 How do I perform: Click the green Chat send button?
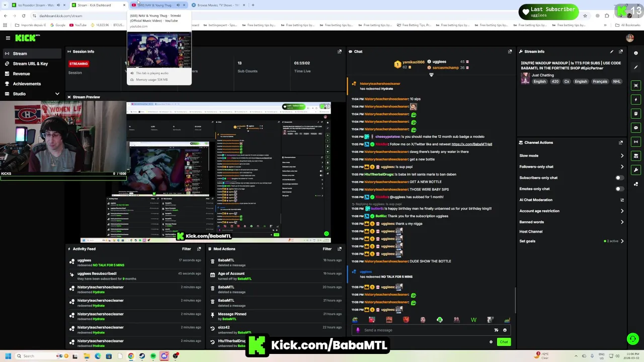[x=504, y=342]
